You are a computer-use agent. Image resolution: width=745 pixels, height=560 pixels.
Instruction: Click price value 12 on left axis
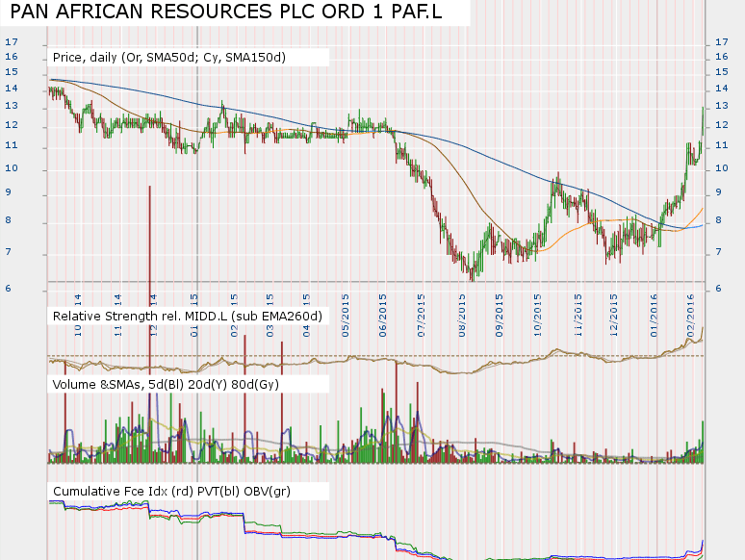(12, 124)
